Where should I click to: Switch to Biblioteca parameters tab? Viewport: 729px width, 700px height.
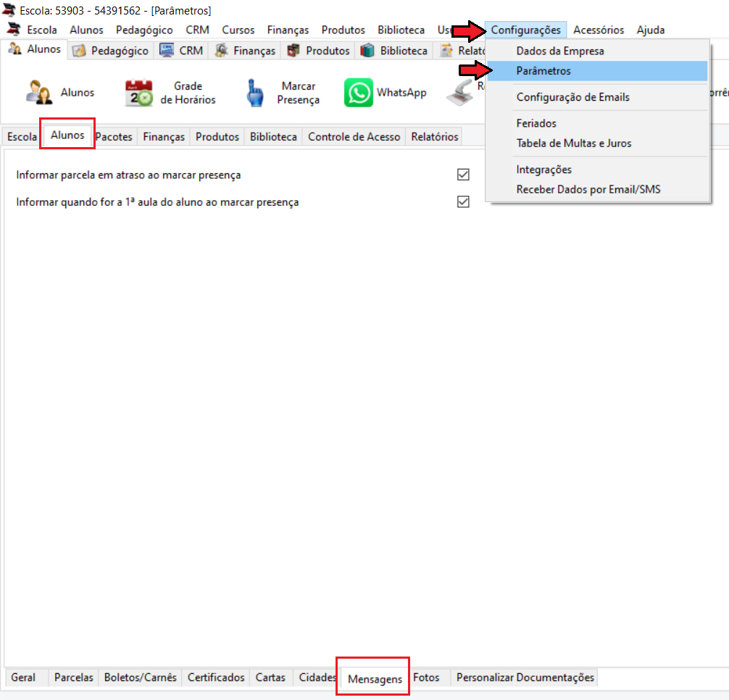coord(273,137)
